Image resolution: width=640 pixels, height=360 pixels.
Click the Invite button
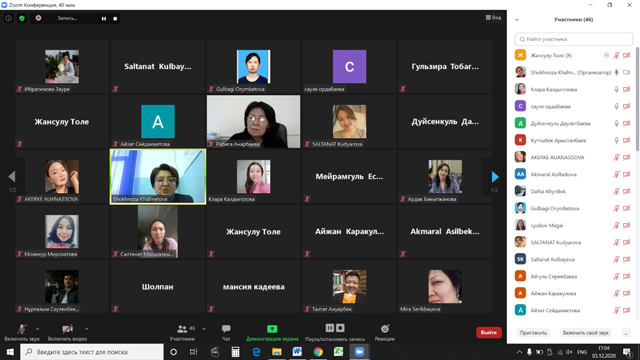coord(533,333)
